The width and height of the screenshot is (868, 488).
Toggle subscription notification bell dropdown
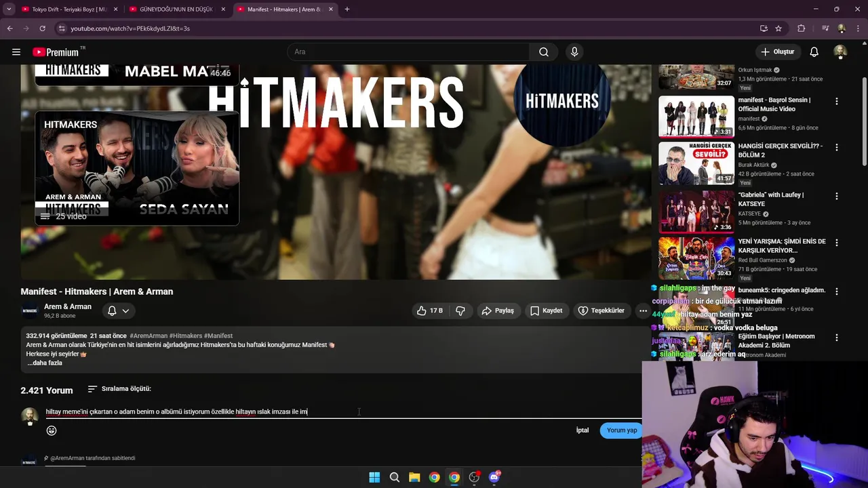pyautogui.click(x=118, y=310)
